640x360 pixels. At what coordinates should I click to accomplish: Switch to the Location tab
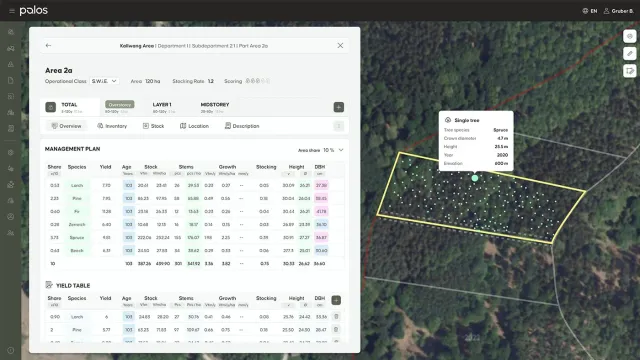click(194, 126)
